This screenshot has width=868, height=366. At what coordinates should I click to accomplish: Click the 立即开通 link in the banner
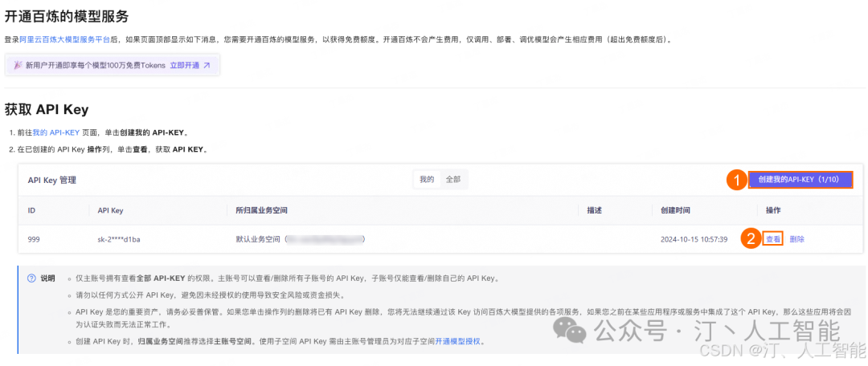pos(184,65)
